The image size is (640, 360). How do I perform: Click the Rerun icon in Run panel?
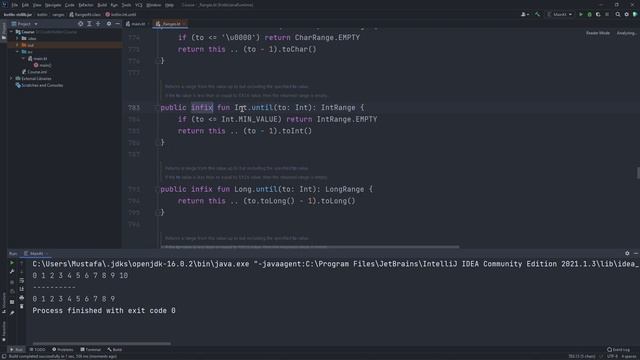point(12,263)
